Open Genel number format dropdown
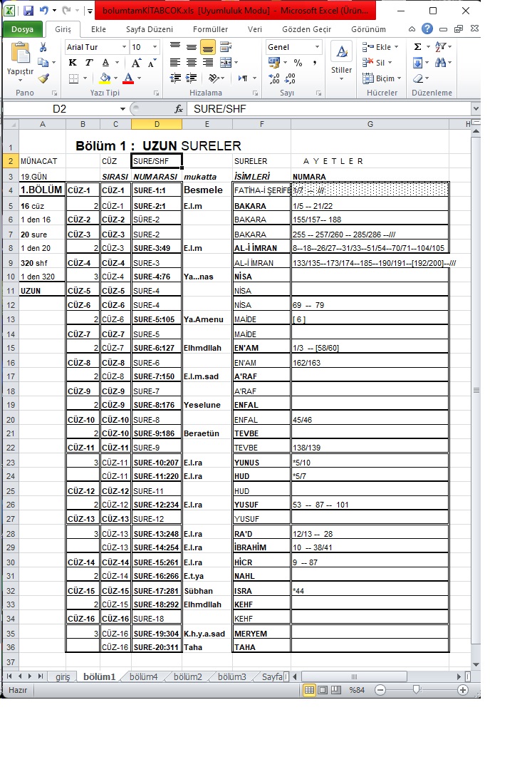Viewport: 532px width, 757px height. pyautogui.click(x=317, y=47)
